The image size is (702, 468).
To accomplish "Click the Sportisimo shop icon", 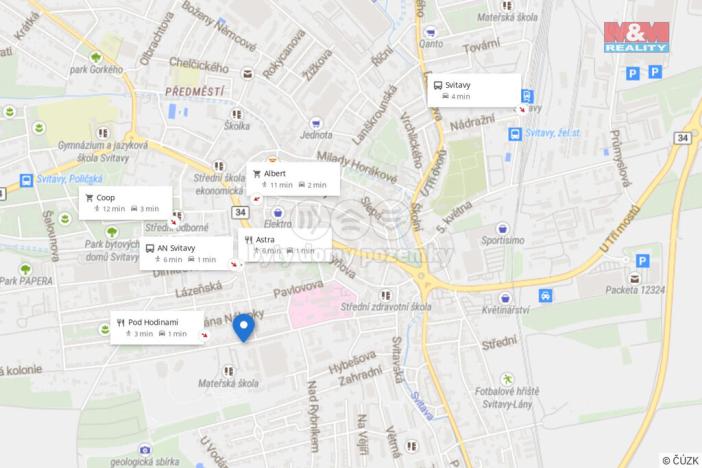I will pos(503,229).
